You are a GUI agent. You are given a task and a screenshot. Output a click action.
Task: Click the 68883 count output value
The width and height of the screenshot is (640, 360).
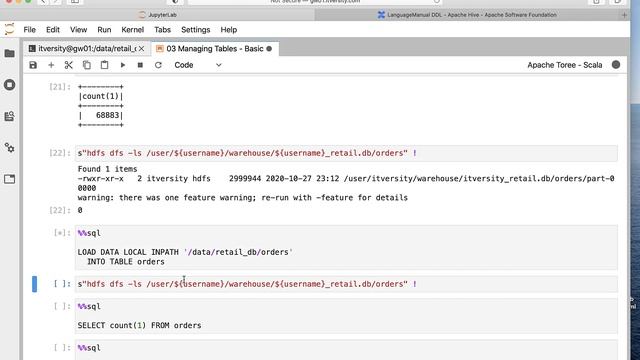[x=107, y=116]
